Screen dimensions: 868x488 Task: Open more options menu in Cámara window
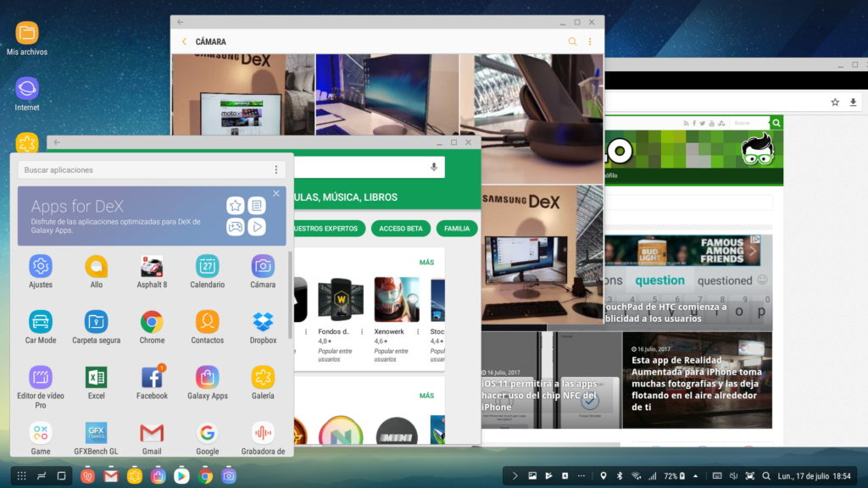(590, 42)
